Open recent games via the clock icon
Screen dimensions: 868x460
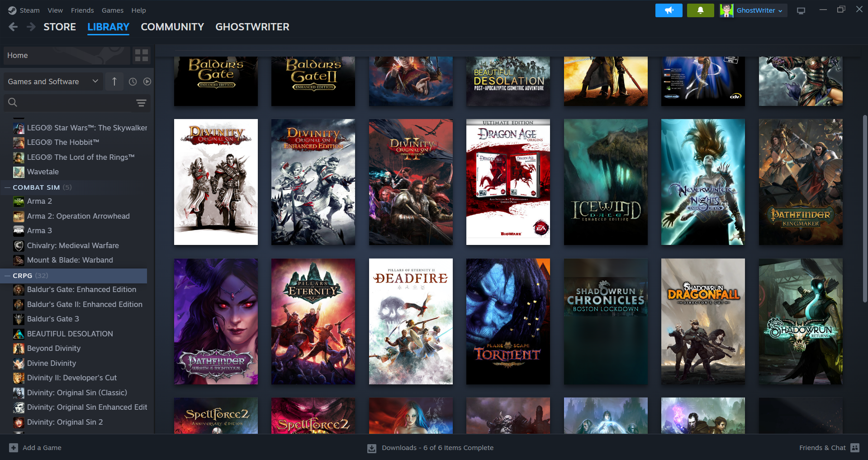click(132, 81)
